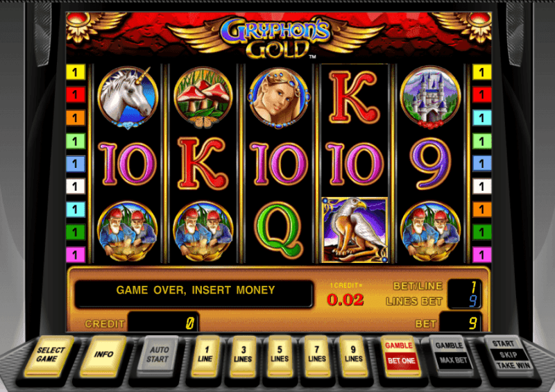Select the princess portrait symbol
Viewport: 555px width, 392px height.
click(x=279, y=98)
